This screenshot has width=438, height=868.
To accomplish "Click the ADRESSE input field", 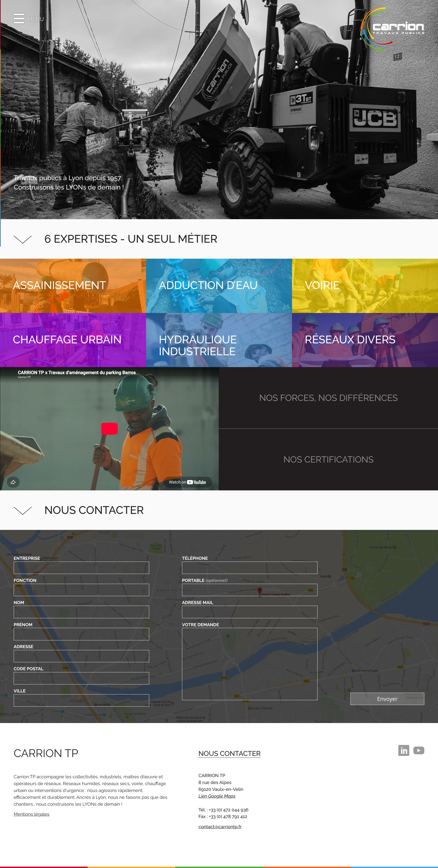I will 81,656.
